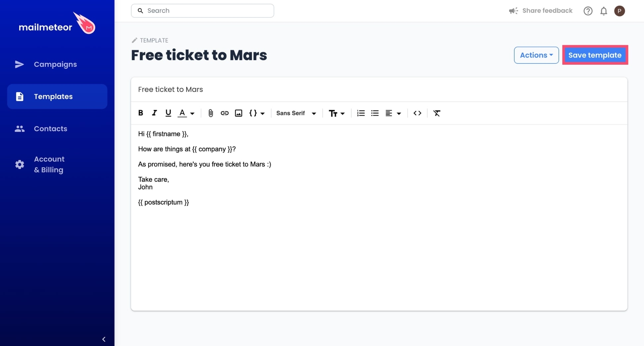Screen dimensions: 644x346
Task: Open the text color dropdown arrow
Action: [192, 113]
